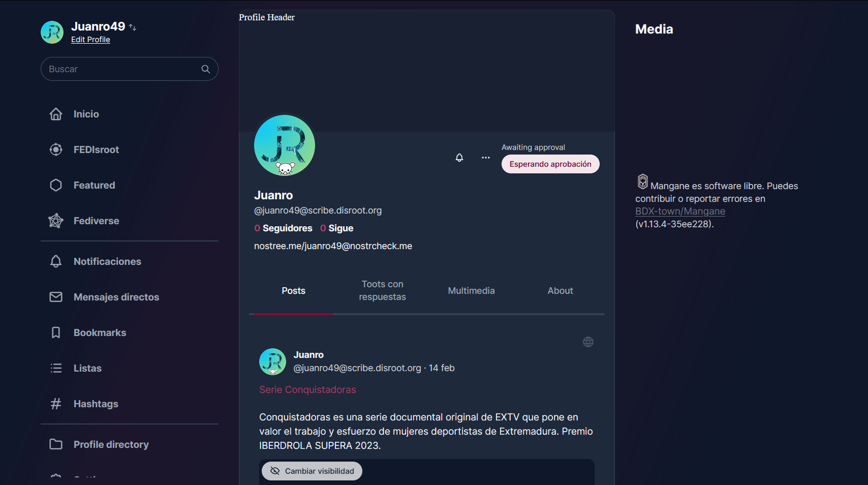
Task: Click the Edit Profile link
Action: tap(90, 40)
